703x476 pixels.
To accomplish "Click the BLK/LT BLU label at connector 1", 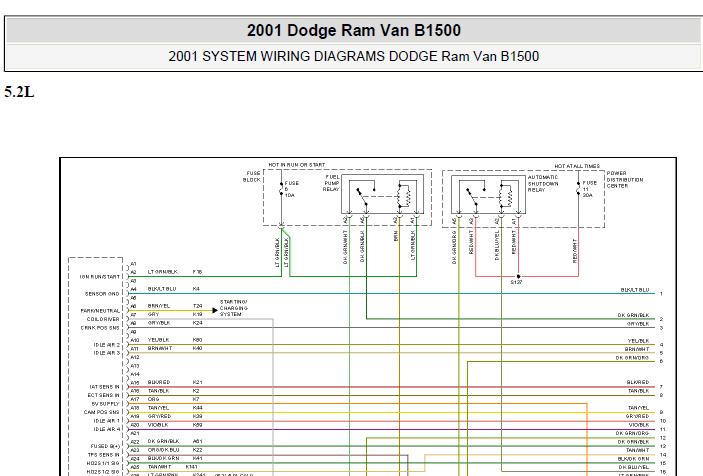I will click(x=635, y=290).
